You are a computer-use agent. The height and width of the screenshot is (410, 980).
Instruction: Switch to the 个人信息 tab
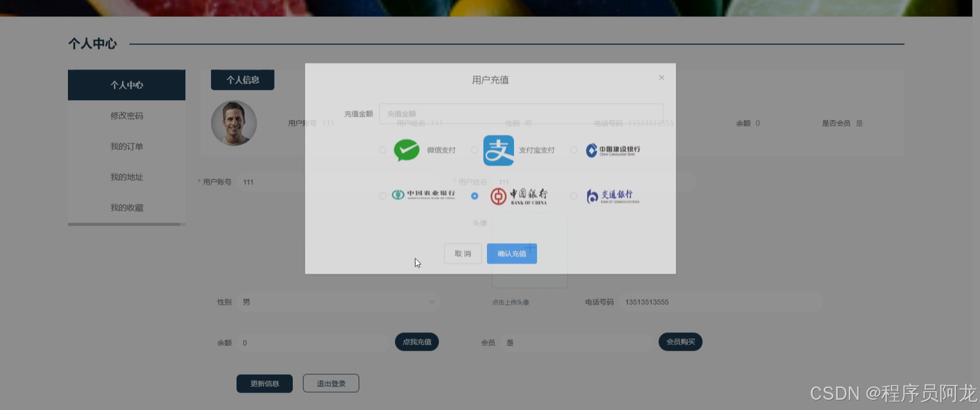click(242, 80)
